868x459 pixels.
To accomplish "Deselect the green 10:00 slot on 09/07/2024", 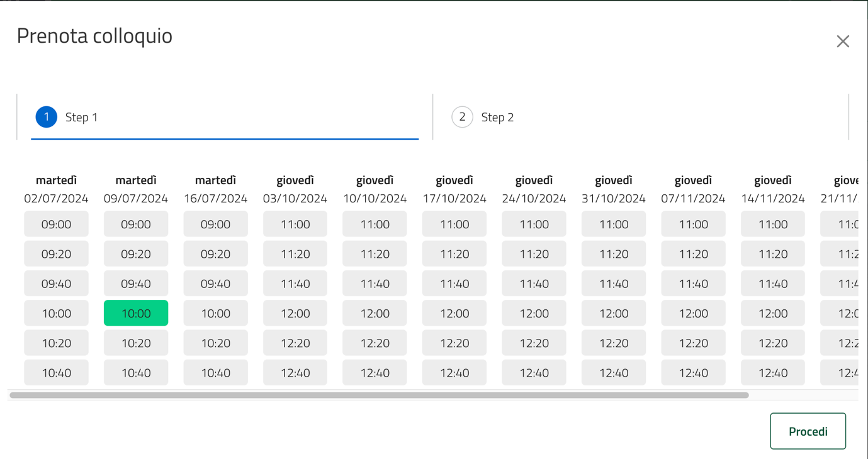I will point(136,313).
